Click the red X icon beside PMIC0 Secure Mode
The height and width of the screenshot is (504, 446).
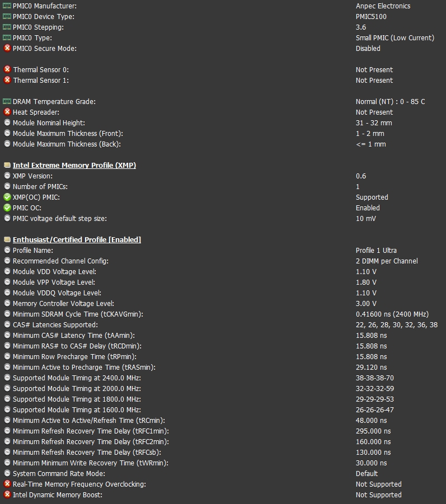click(x=7, y=48)
